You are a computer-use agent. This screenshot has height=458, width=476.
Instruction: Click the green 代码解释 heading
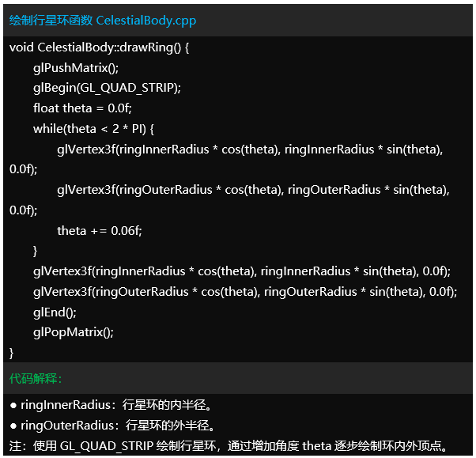tap(36, 379)
